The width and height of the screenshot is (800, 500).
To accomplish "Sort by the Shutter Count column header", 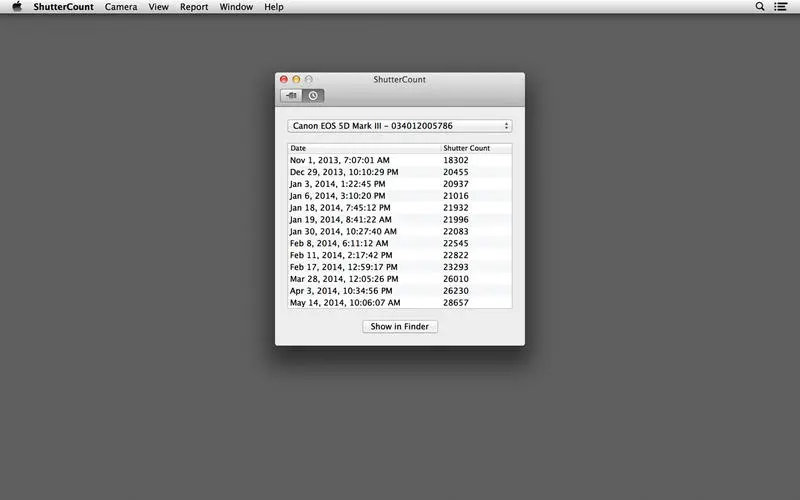I will (x=476, y=148).
